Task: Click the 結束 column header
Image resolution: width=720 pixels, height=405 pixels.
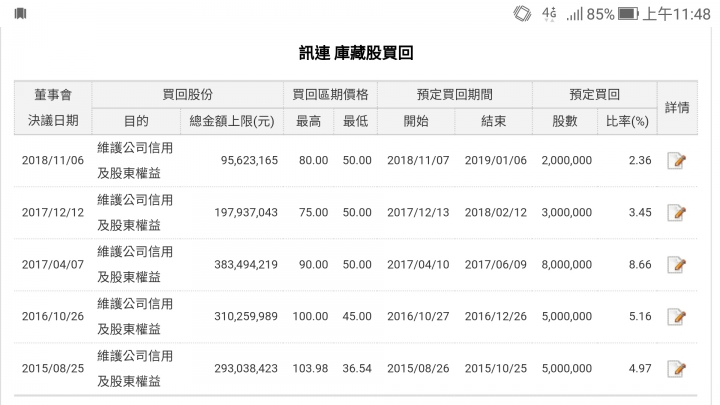Action: pyautogui.click(x=494, y=121)
